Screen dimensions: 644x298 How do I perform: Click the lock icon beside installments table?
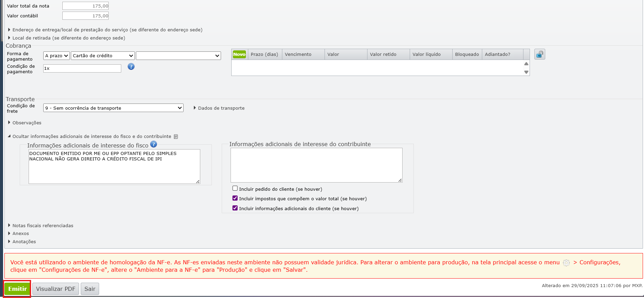[x=539, y=54]
